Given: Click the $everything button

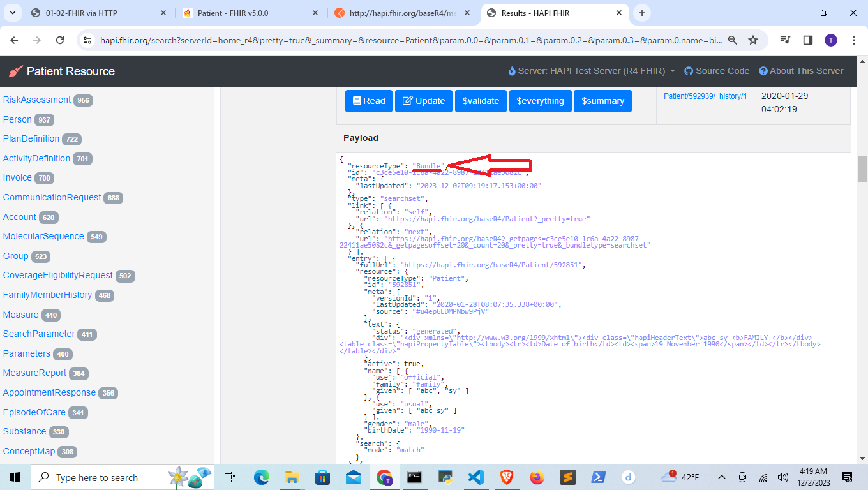Looking at the screenshot, I should tap(540, 101).
